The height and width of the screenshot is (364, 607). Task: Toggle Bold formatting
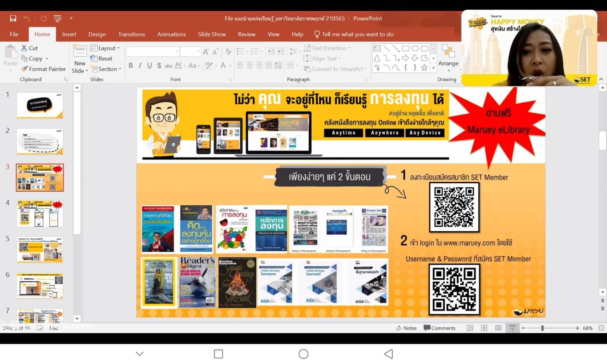(131, 65)
